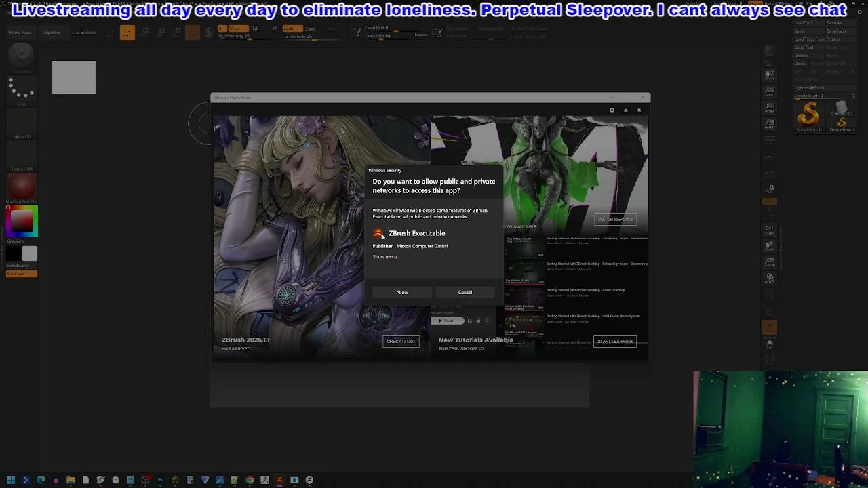Click the Move icon in right shelf
This screenshot has width=868, height=488.
770,247
